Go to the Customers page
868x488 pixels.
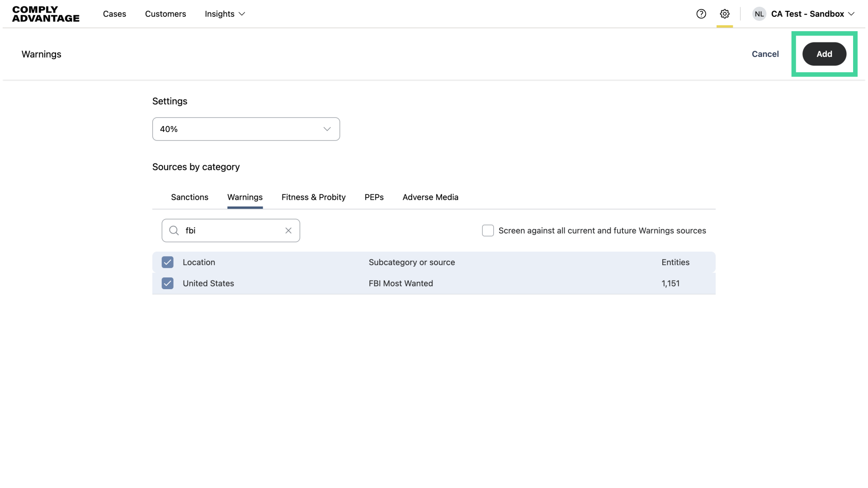pos(165,14)
